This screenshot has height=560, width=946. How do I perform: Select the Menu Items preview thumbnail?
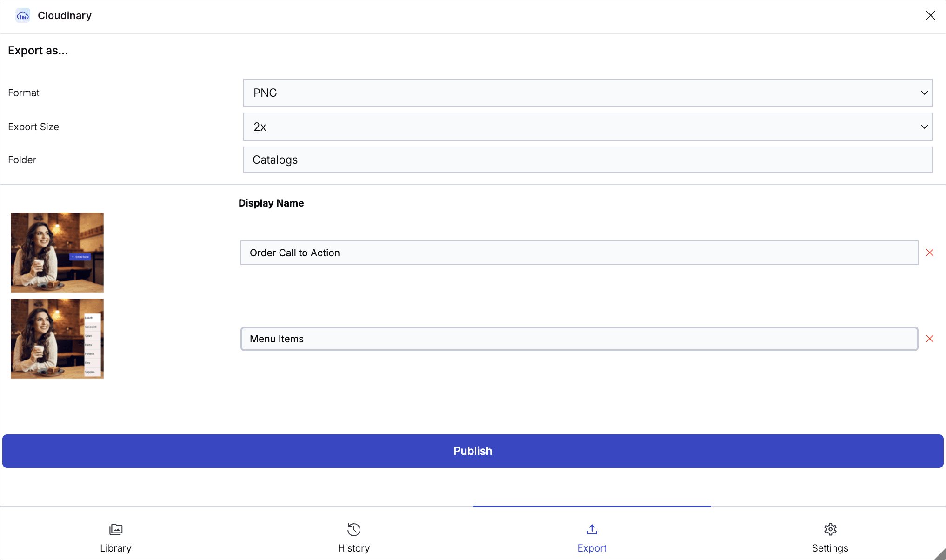[57, 339]
